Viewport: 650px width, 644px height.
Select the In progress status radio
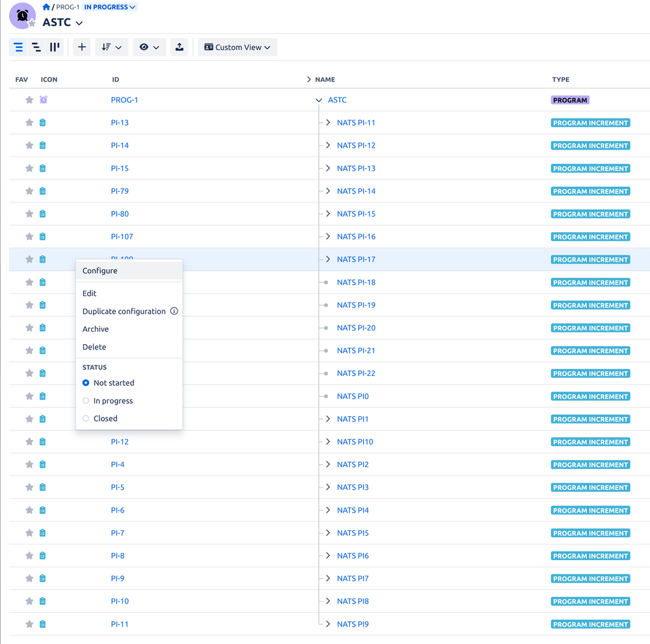(86, 401)
